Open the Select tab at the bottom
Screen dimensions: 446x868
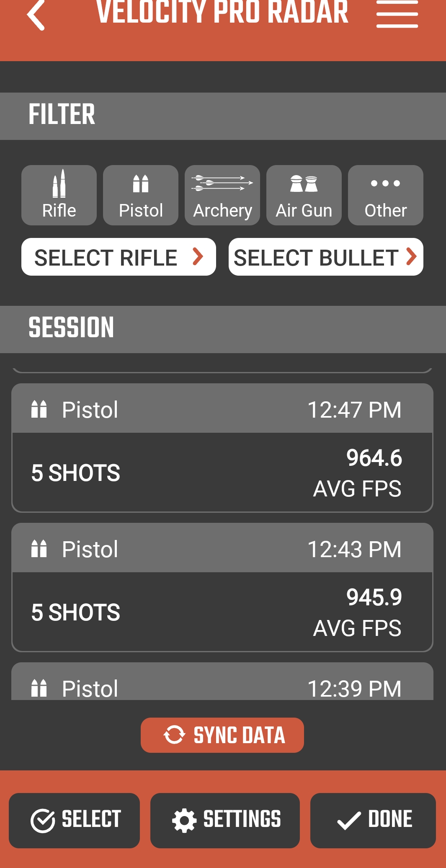click(74, 821)
